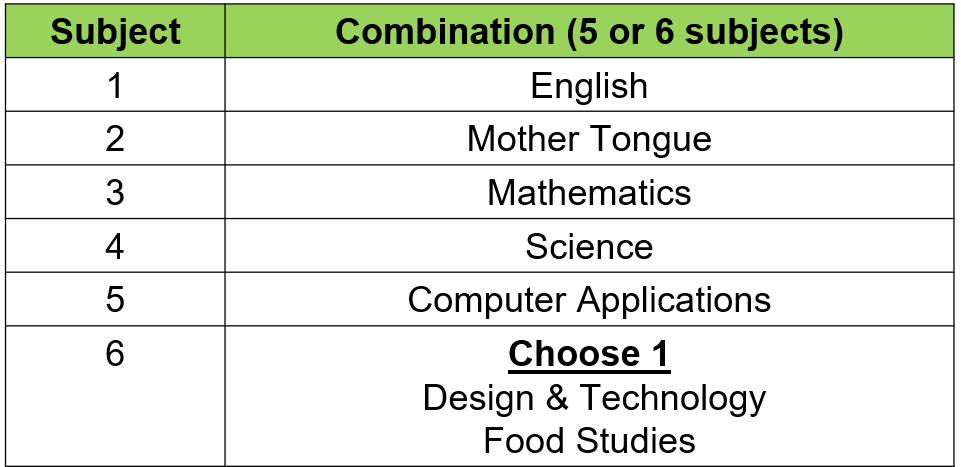Choose the Food Studies option
Image resolution: width=961 pixels, height=467 pixels.
tap(589, 440)
